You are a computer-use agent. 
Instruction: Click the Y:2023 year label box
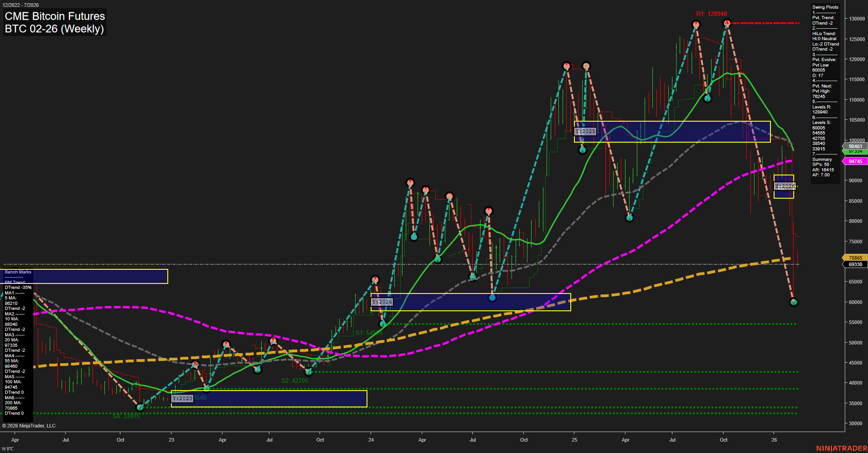coord(182,397)
